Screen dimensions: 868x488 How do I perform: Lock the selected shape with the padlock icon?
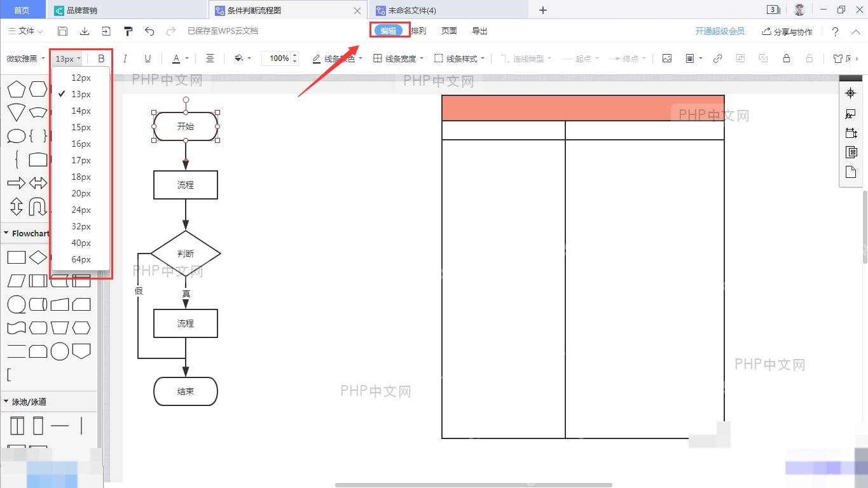tap(786, 58)
